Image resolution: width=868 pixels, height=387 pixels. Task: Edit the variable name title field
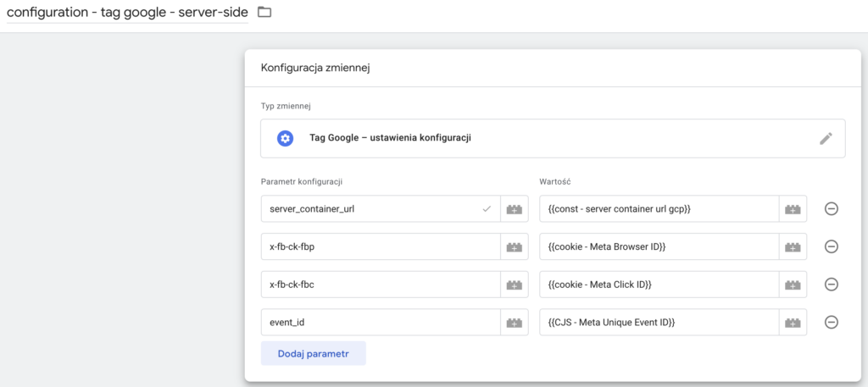[x=127, y=13]
